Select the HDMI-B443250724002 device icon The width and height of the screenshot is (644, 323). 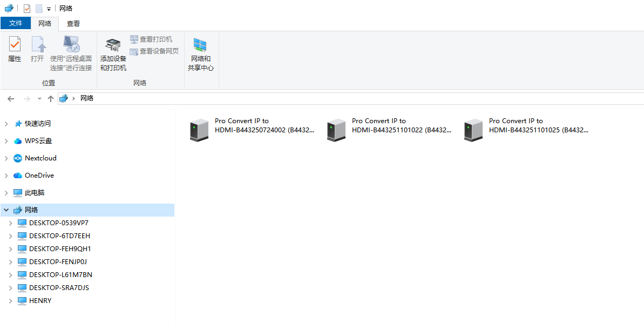click(199, 130)
